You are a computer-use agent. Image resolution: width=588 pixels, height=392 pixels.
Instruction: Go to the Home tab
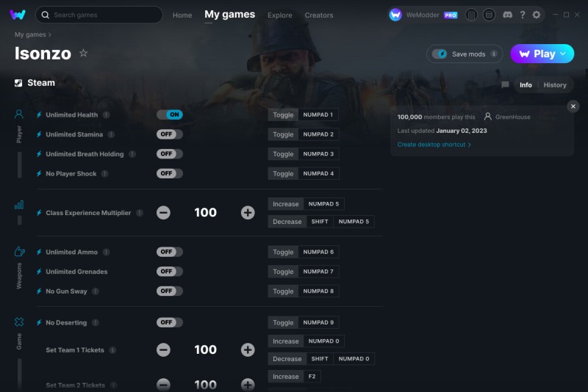point(182,15)
